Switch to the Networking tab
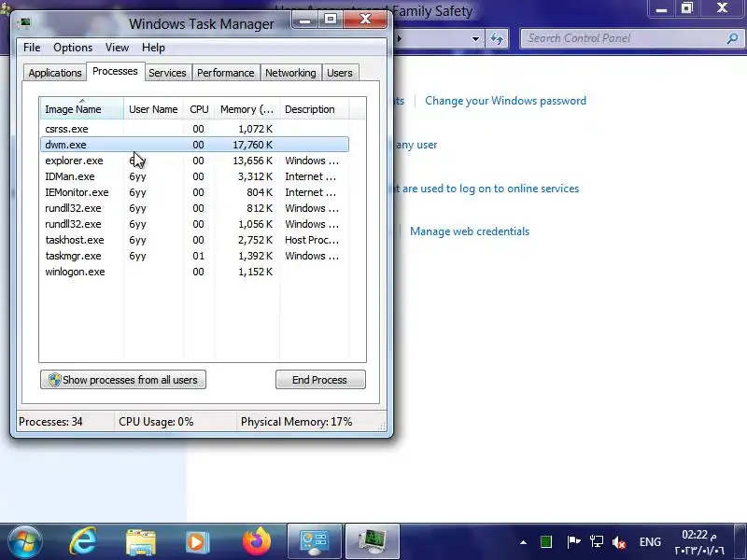Screen dimensions: 747x560 (x=290, y=73)
